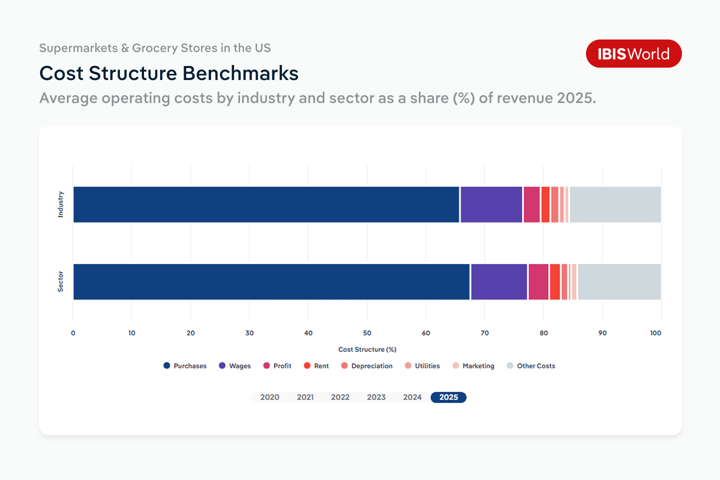Click the Sector Wages bar segment
The width and height of the screenshot is (720, 480).
click(x=498, y=282)
